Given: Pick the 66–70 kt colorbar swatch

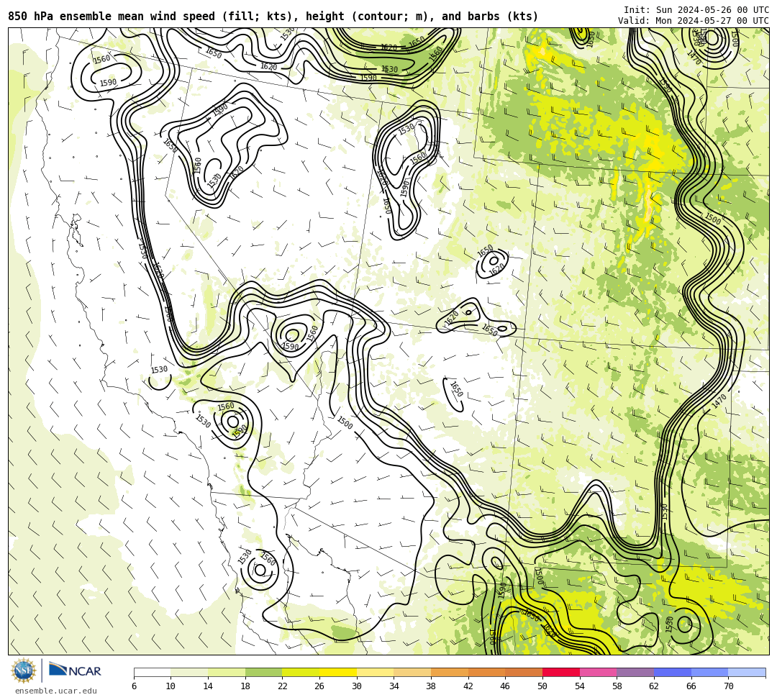Looking at the screenshot, I should click(709, 672).
